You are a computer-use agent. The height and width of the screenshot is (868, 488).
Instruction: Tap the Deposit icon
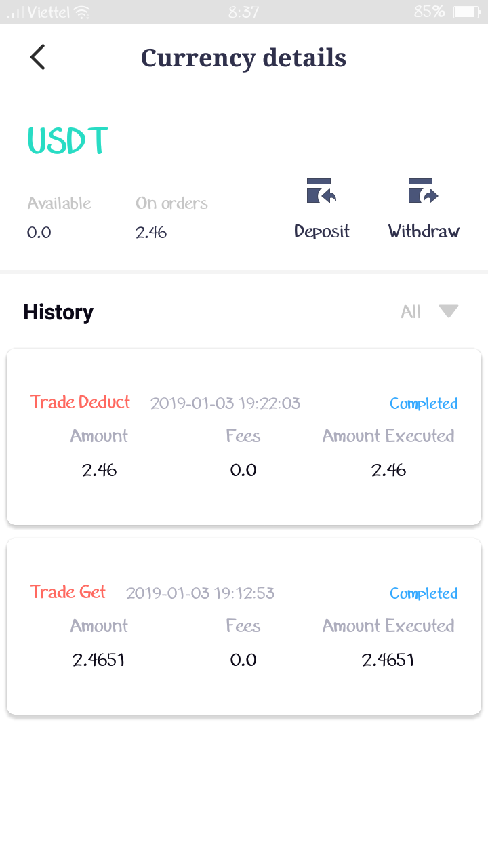(x=322, y=192)
